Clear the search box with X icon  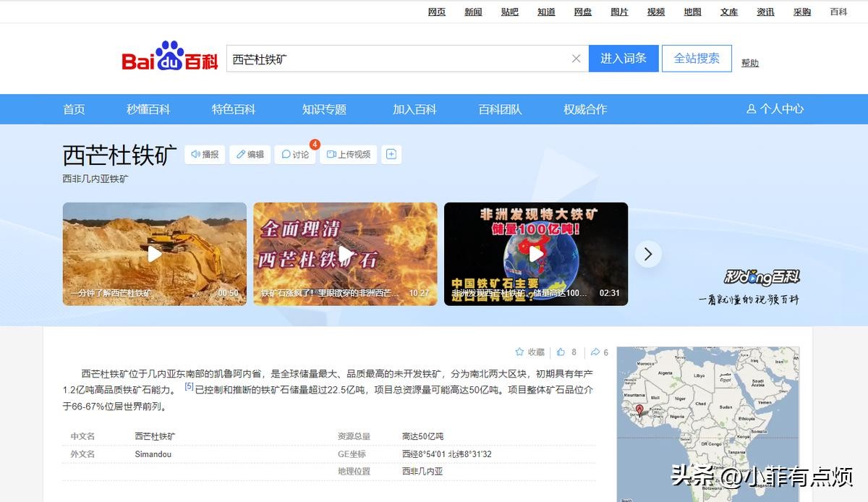576,59
